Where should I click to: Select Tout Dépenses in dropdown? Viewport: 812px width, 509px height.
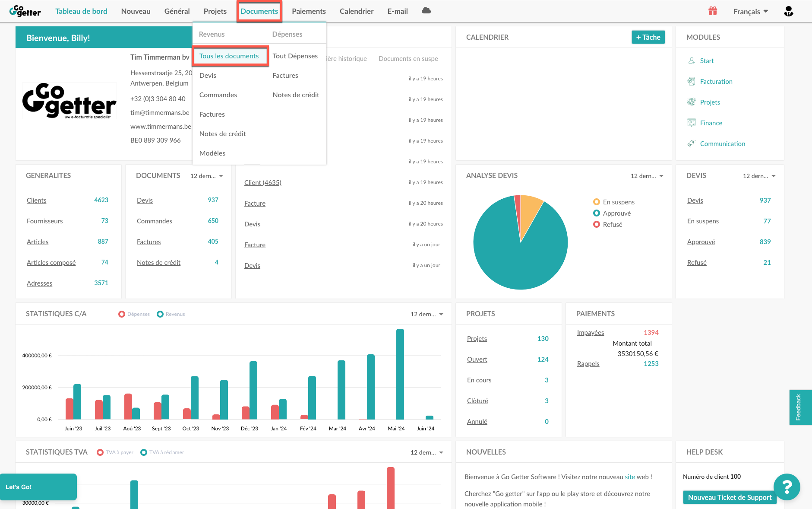295,56
